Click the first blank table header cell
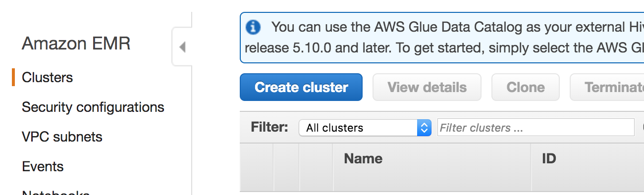 [x=257, y=167]
